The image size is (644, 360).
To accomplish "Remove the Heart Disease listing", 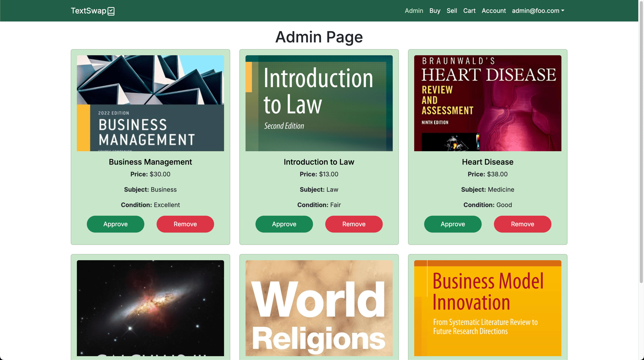I will tap(522, 224).
